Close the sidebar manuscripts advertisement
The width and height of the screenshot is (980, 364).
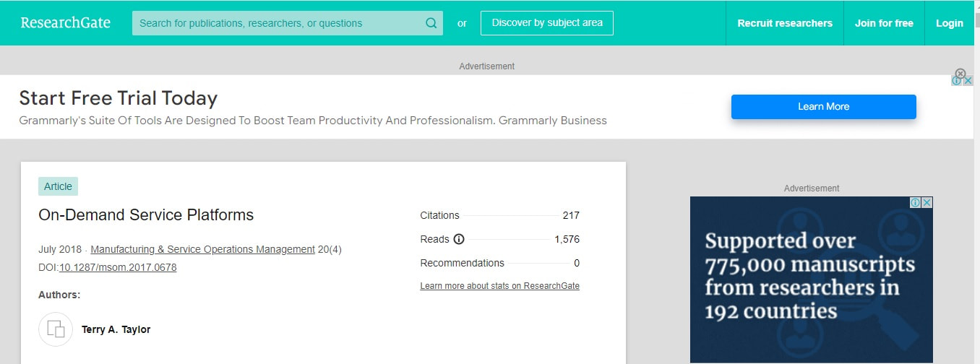click(x=927, y=203)
